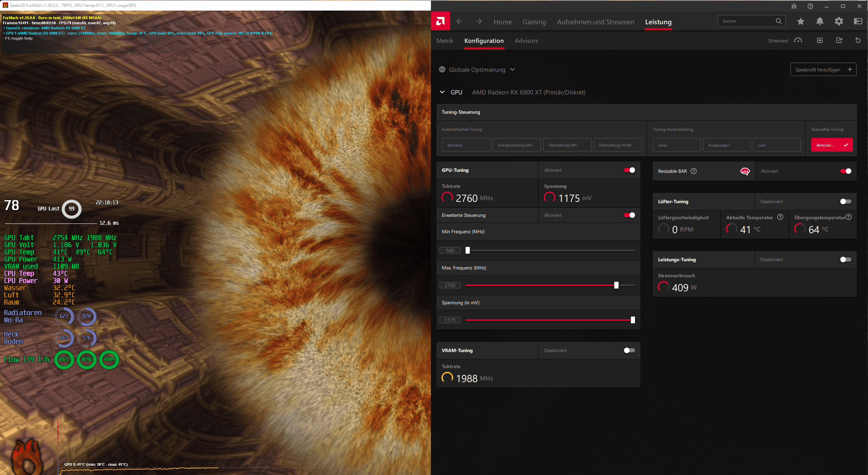Collapse the GPU section chevron
This screenshot has height=475, width=868.
442,92
